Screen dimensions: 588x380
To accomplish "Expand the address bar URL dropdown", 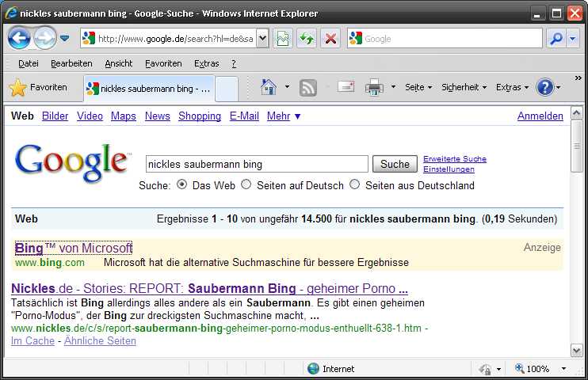I will pos(262,38).
